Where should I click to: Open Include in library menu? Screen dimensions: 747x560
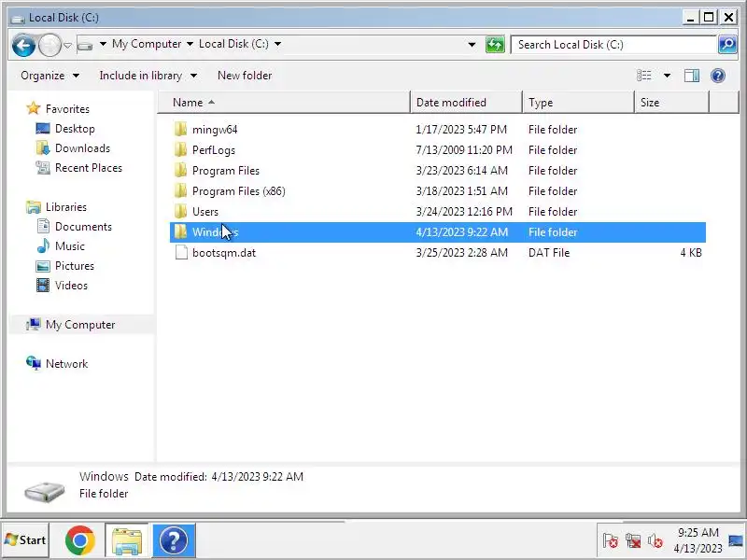point(148,76)
